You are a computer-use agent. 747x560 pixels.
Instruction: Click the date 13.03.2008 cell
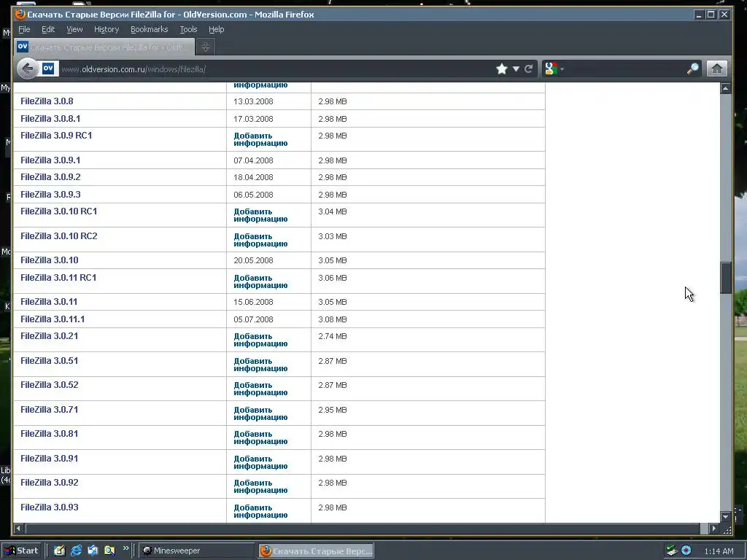pos(253,101)
